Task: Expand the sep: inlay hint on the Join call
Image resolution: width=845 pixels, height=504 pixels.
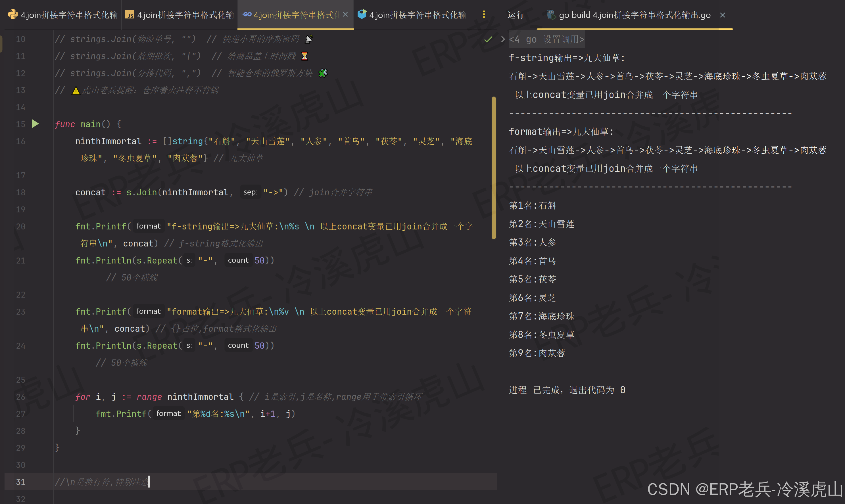Action: coord(250,192)
